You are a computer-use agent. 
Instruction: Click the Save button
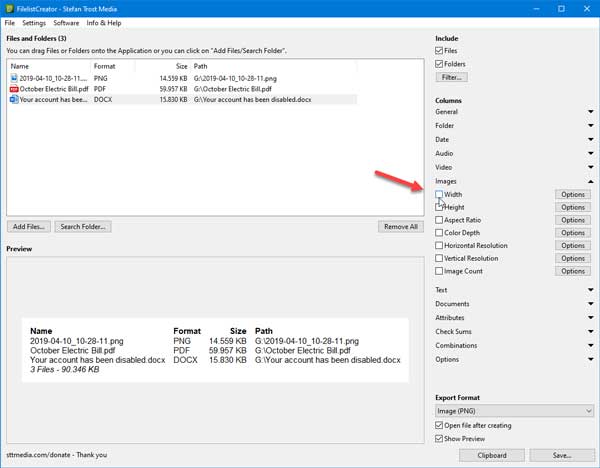click(x=561, y=455)
